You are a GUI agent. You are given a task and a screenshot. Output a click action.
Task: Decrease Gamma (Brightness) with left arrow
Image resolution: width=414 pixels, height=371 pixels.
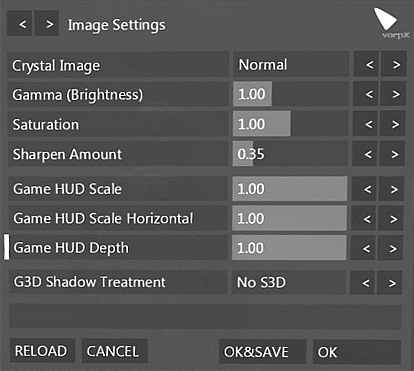366,94
